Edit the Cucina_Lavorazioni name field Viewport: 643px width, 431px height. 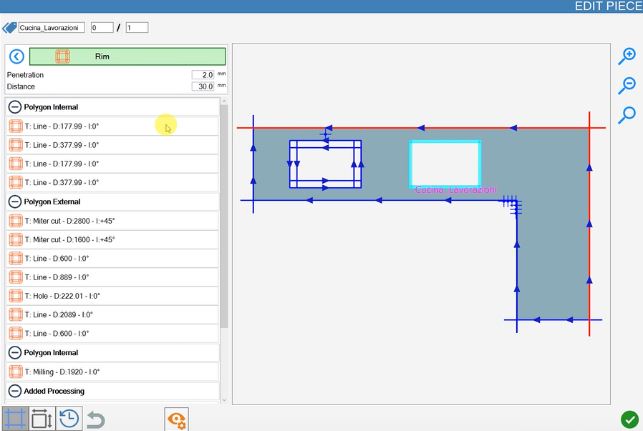pyautogui.click(x=51, y=27)
